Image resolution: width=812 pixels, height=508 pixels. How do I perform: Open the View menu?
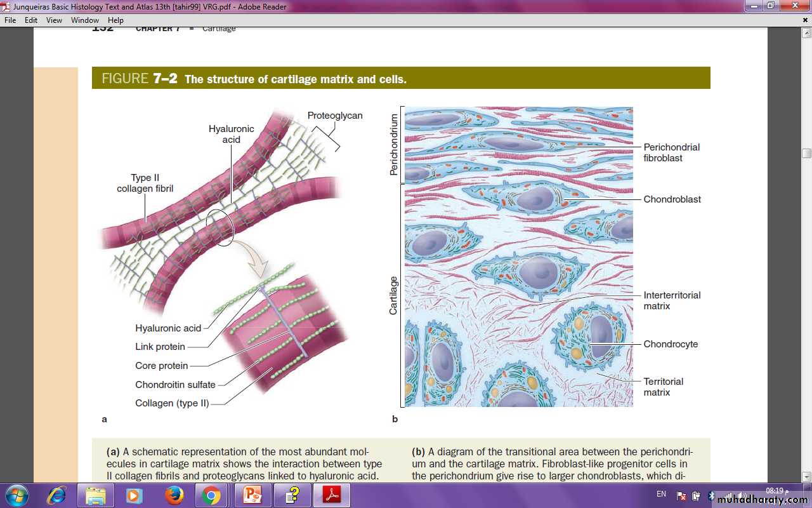click(x=54, y=20)
